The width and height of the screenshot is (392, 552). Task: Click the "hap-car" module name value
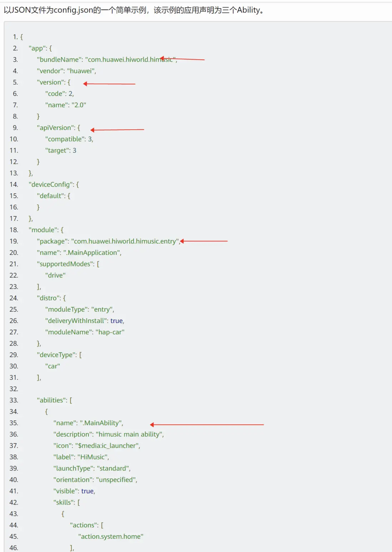point(110,332)
